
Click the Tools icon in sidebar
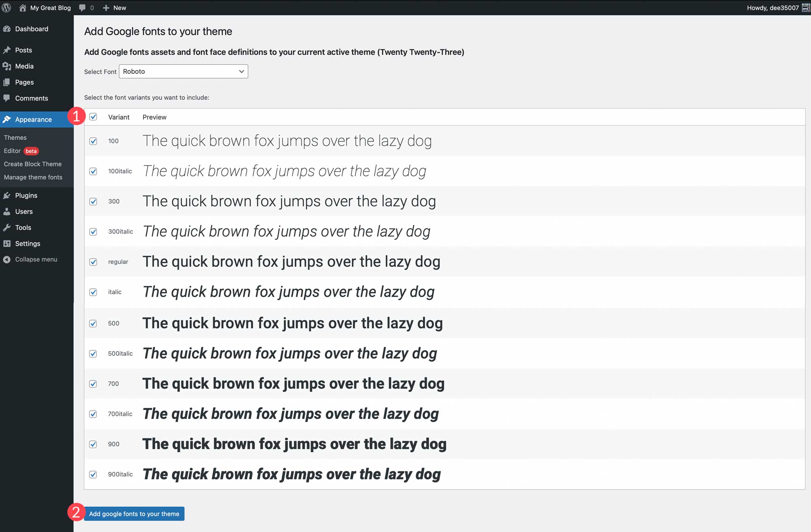click(8, 227)
